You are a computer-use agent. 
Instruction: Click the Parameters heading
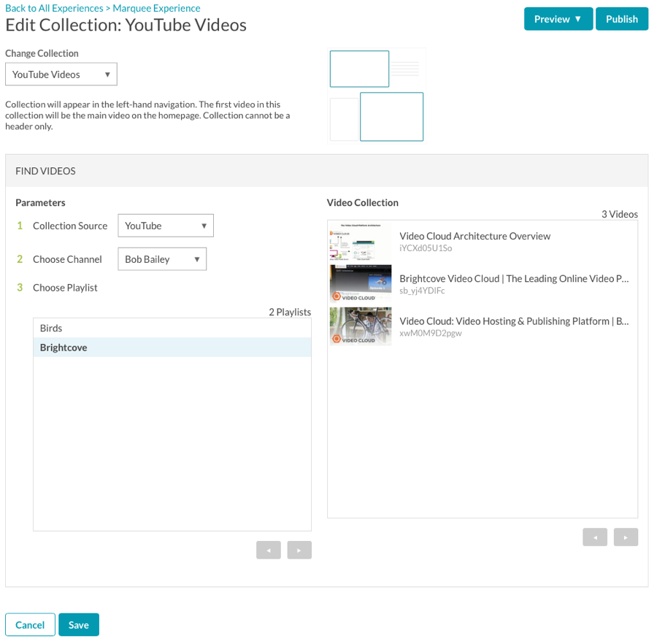coord(40,203)
